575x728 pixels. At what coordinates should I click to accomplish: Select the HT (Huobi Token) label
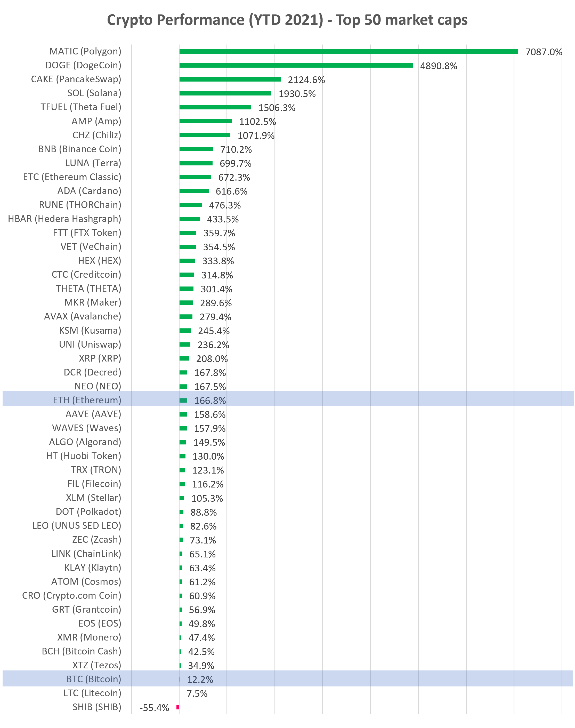pos(84,456)
